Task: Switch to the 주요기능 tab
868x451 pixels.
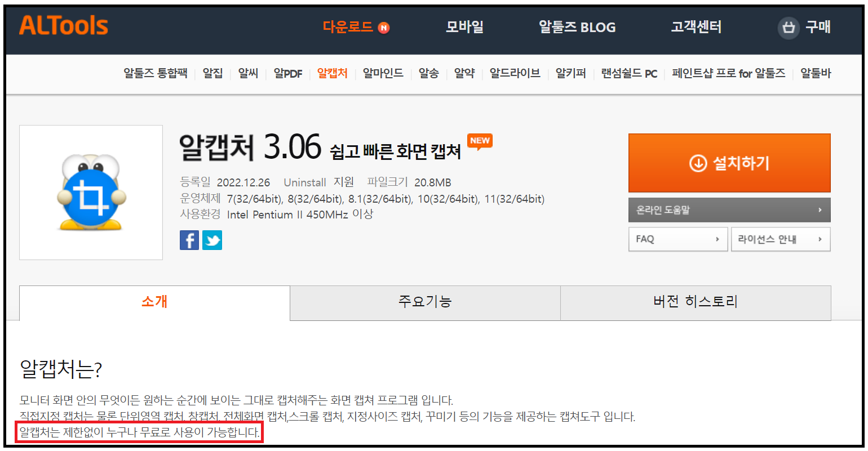Action: click(x=425, y=302)
